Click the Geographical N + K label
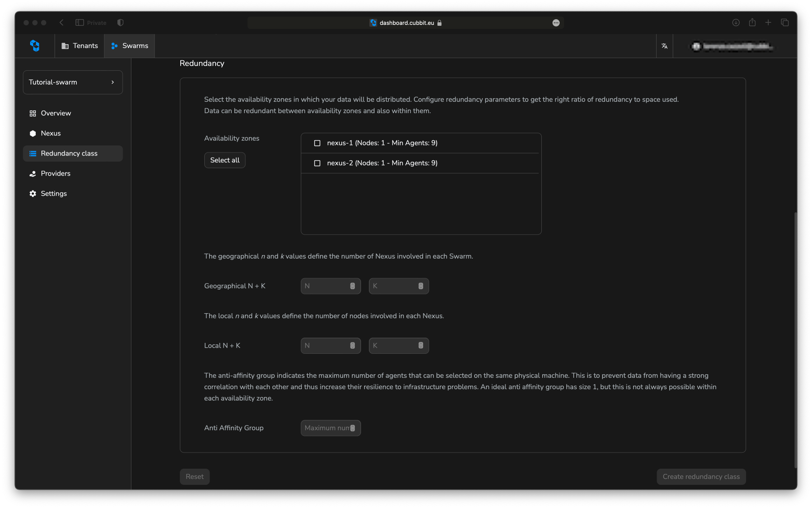The width and height of the screenshot is (812, 508). click(x=235, y=286)
